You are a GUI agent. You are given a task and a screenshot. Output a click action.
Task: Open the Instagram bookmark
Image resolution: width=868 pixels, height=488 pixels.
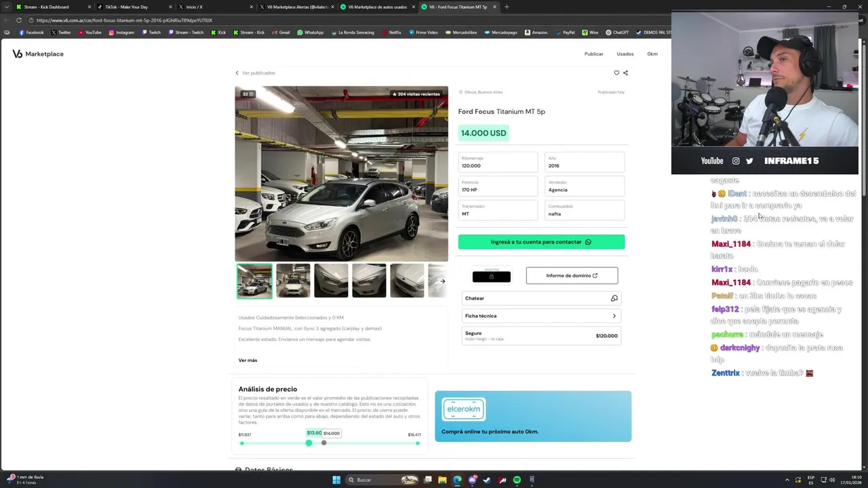(121, 33)
